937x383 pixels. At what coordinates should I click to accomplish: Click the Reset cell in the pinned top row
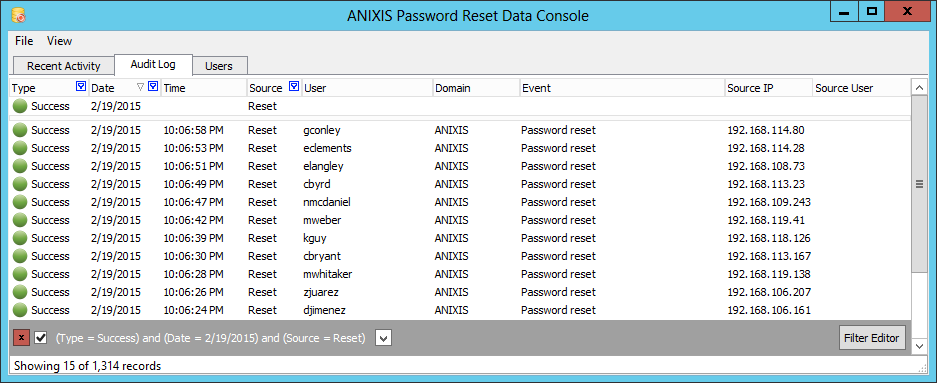coord(262,106)
